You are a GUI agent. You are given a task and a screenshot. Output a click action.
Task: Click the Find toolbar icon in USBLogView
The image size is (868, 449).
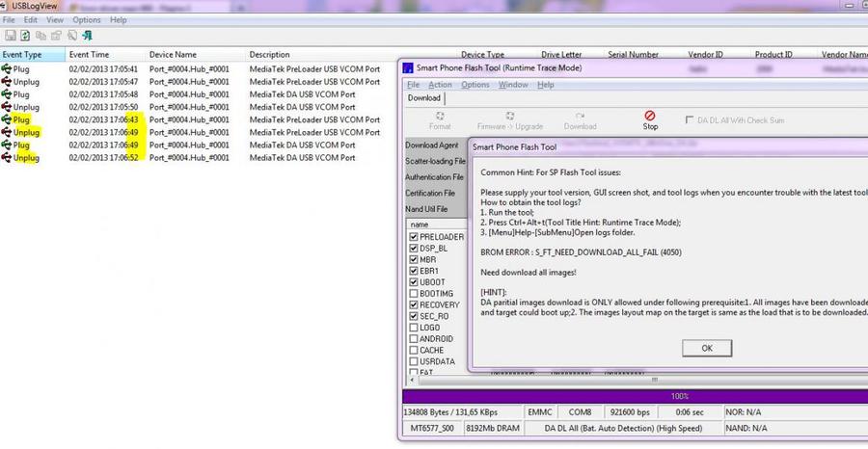72,36
